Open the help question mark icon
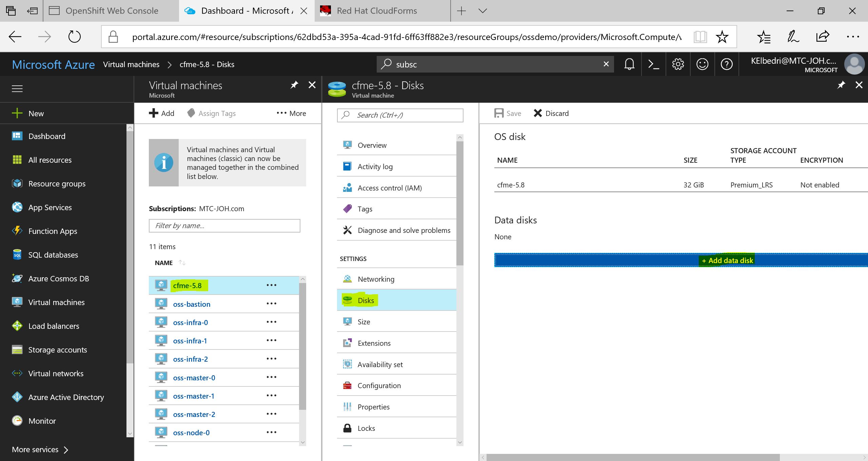The width and height of the screenshot is (868, 461). click(x=727, y=64)
